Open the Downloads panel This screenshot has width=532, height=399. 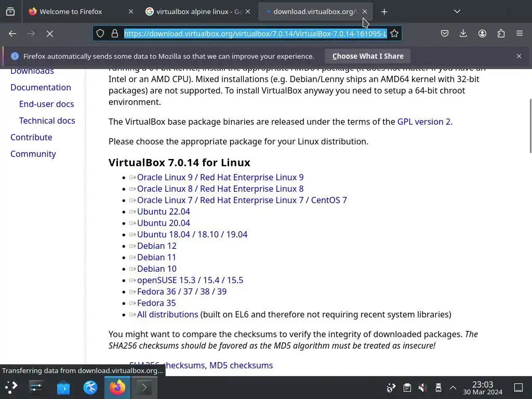point(463,34)
